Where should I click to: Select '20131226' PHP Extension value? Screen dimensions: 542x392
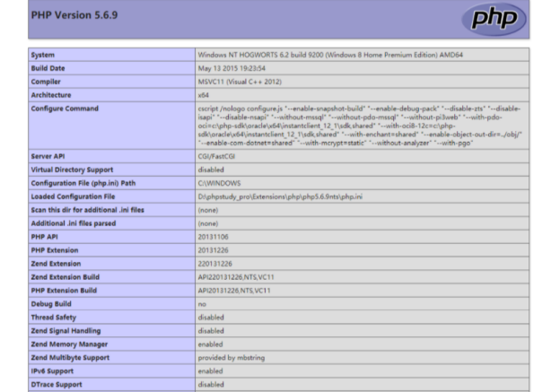pyautogui.click(x=213, y=250)
